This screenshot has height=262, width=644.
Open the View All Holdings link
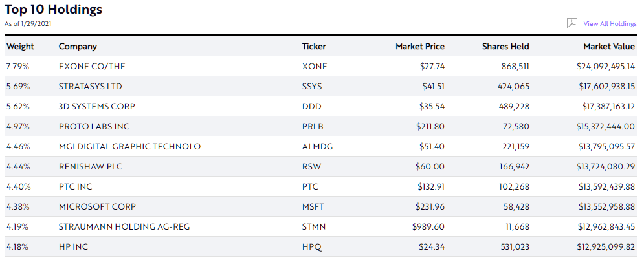(x=610, y=23)
